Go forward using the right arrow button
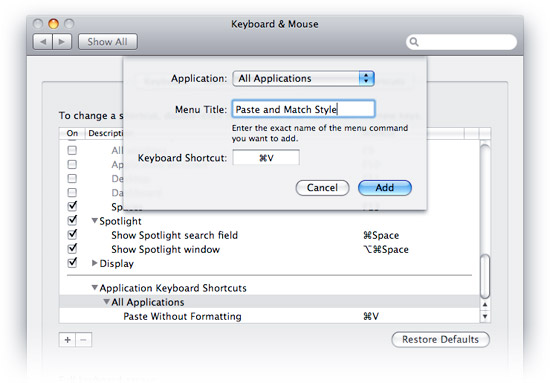The width and height of the screenshot is (550, 383). (62, 42)
